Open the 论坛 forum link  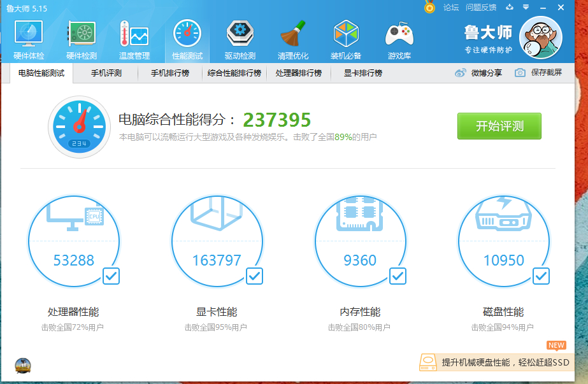pyautogui.click(x=451, y=8)
